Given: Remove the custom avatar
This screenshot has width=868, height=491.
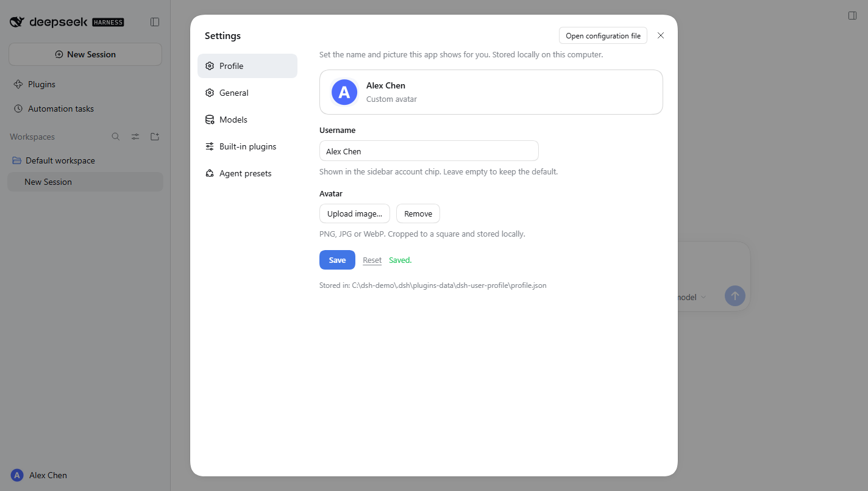Looking at the screenshot, I should pyautogui.click(x=418, y=213).
